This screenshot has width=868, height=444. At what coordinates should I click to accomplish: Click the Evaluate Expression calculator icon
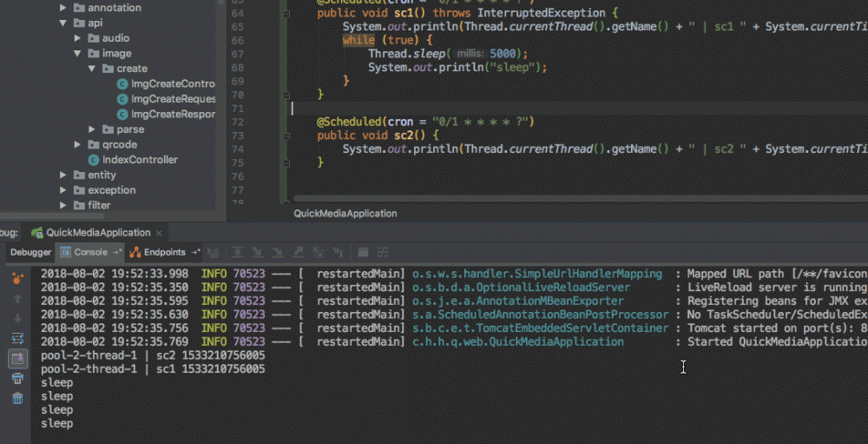(362, 252)
